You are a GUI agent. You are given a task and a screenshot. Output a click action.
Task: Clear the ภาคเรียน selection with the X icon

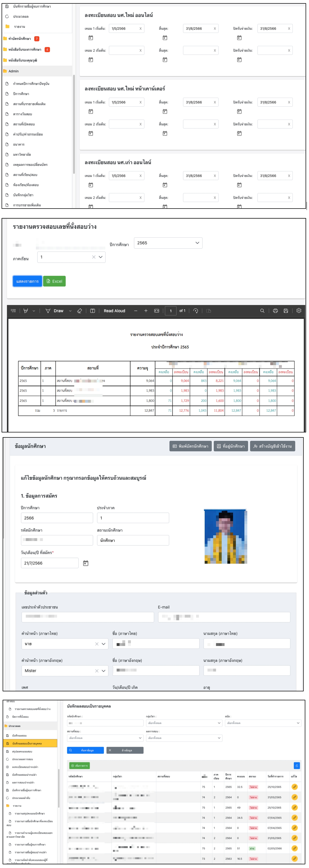tap(94, 257)
